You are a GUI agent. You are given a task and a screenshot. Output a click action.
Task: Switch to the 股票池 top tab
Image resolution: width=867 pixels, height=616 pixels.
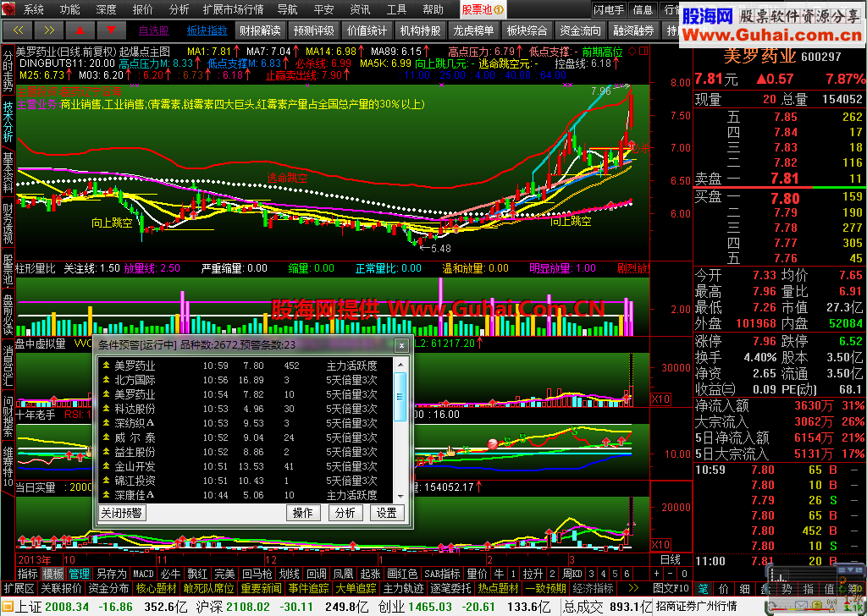pyautogui.click(x=482, y=9)
